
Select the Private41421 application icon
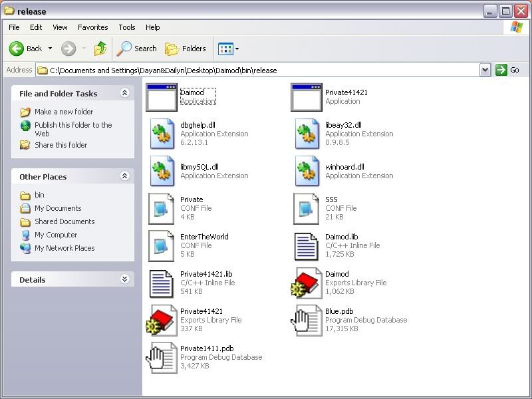[x=307, y=97]
